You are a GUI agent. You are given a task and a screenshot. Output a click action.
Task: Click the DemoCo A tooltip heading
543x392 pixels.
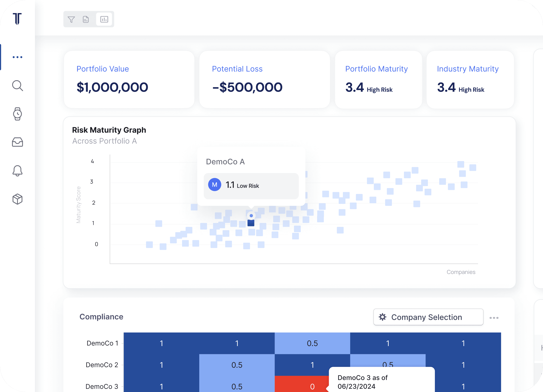(225, 162)
